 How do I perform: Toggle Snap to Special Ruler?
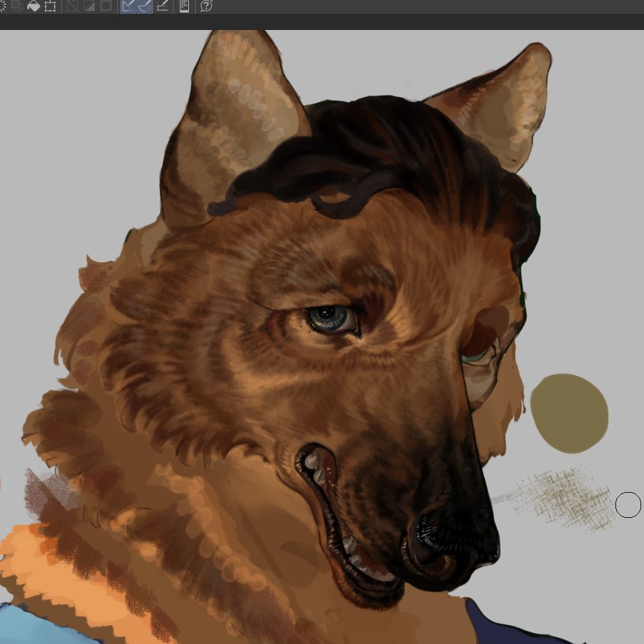click(144, 6)
